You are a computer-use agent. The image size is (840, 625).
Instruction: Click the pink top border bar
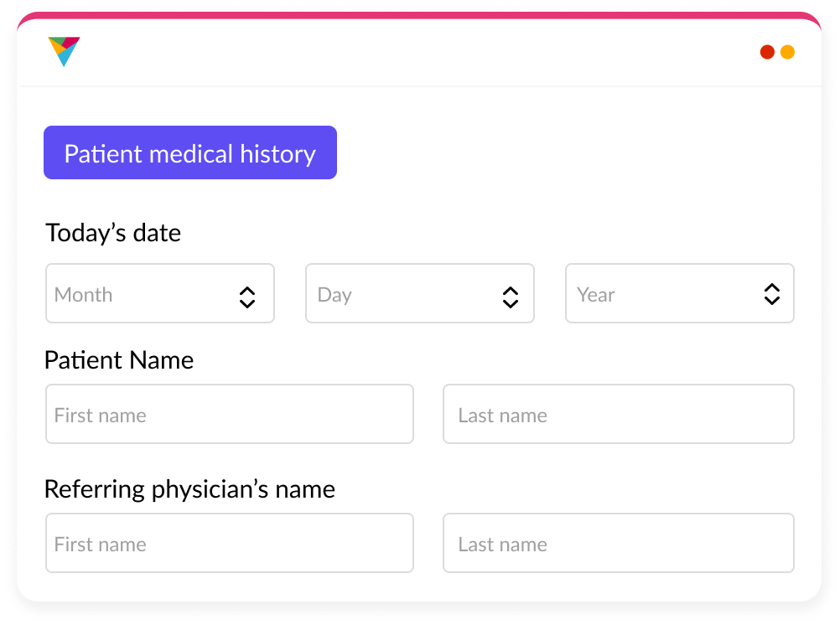[x=419, y=16]
